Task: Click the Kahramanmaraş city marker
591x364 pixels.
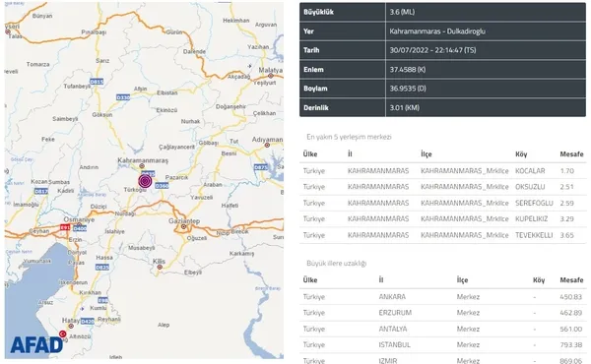Action: click(x=142, y=165)
